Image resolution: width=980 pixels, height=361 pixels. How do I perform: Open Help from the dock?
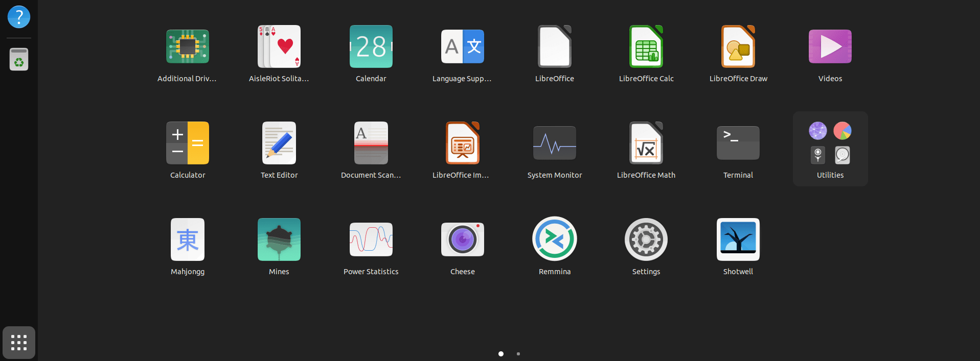click(19, 17)
